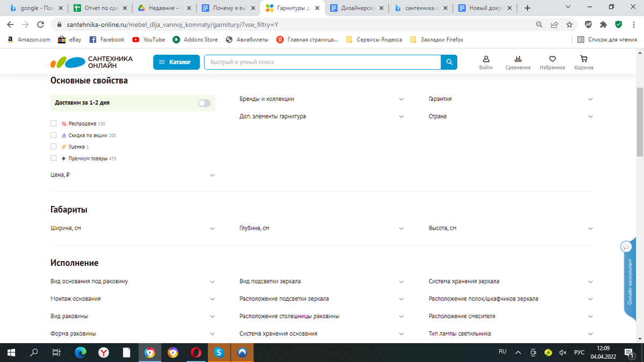
Task: Check the Распродажа checkbox
Action: click(54, 123)
